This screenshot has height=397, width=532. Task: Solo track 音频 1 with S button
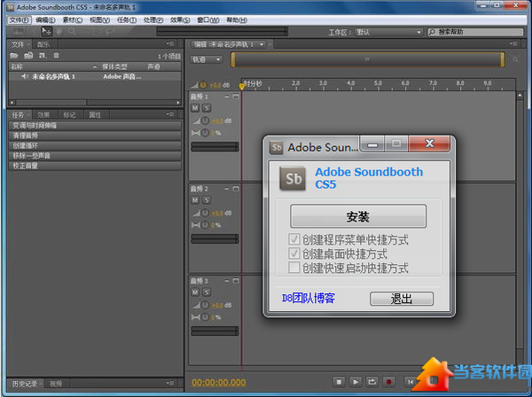[205, 107]
